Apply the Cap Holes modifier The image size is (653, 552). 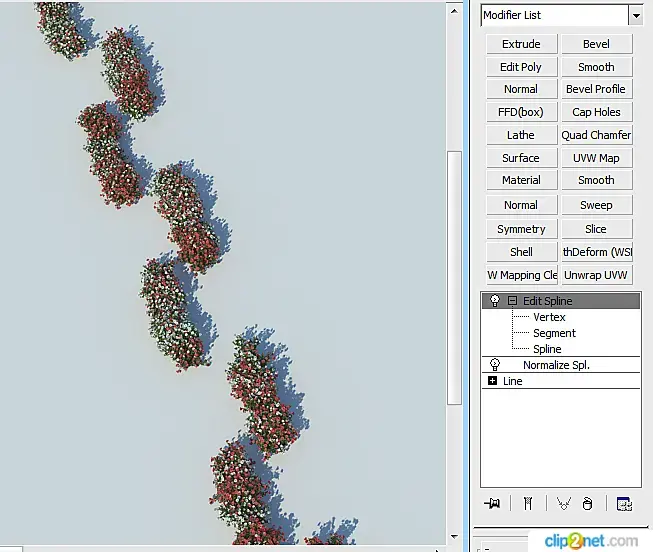(596, 112)
